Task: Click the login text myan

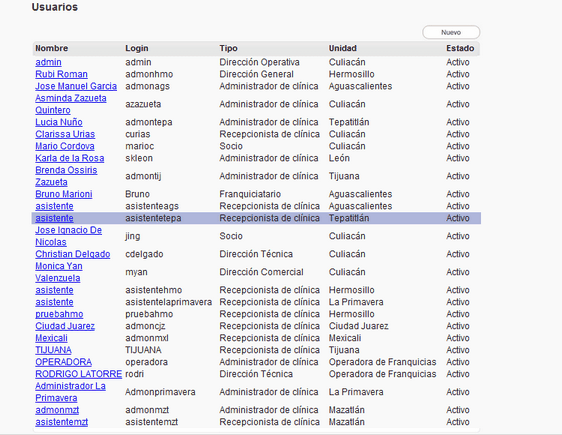Action: click(x=136, y=272)
